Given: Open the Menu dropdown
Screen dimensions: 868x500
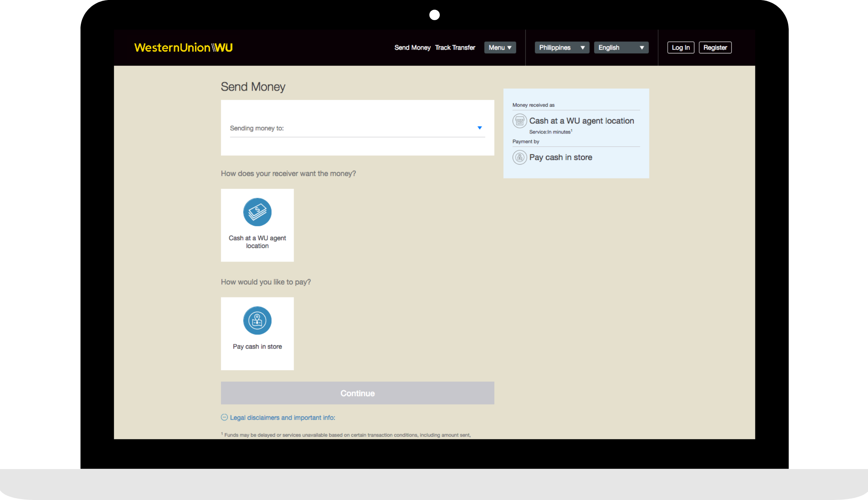Looking at the screenshot, I should pyautogui.click(x=500, y=48).
